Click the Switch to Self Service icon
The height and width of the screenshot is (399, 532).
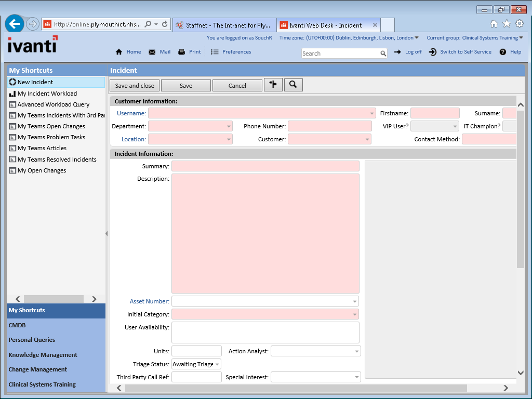pos(433,52)
